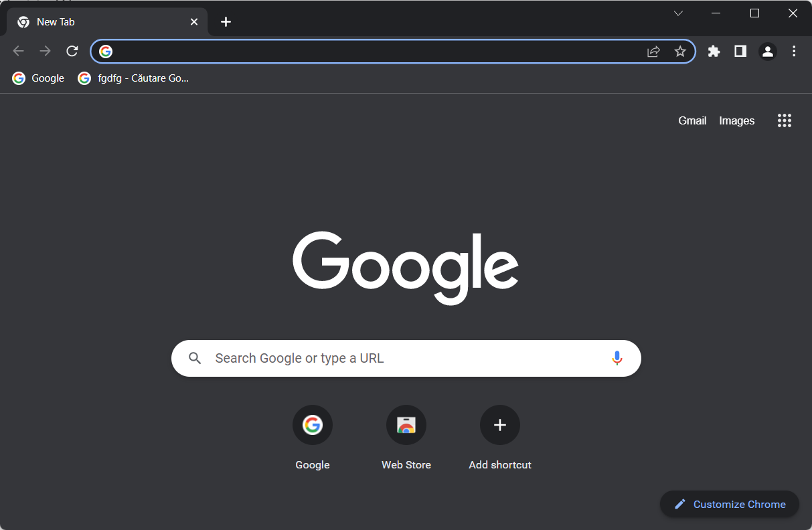812x530 pixels.
Task: Minimize the Chrome window
Action: (716, 13)
